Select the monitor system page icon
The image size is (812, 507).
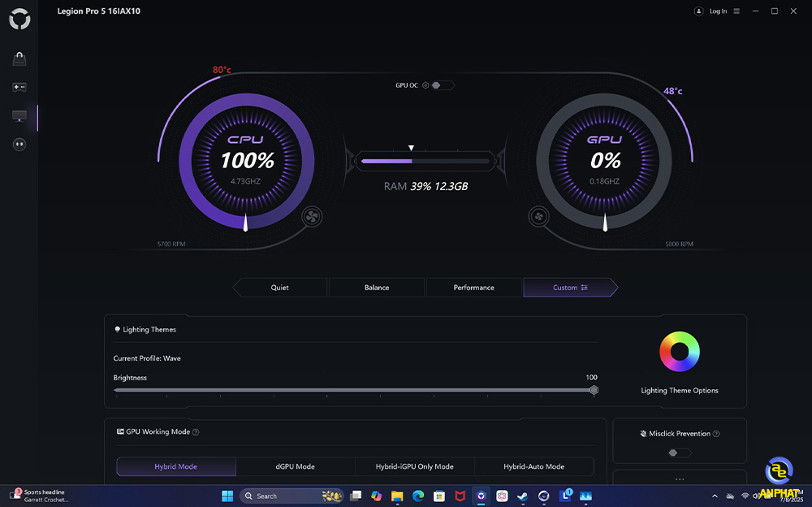19,116
